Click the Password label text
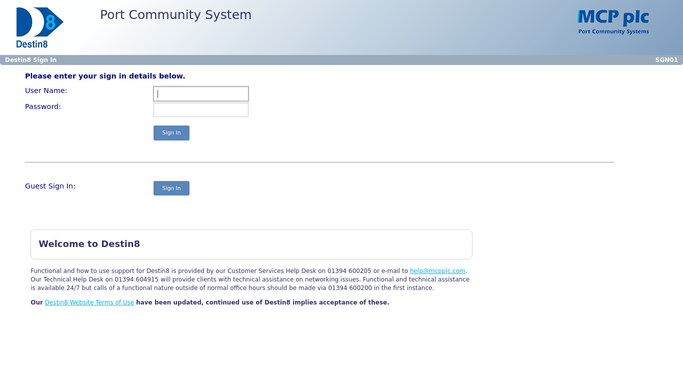 click(x=43, y=107)
